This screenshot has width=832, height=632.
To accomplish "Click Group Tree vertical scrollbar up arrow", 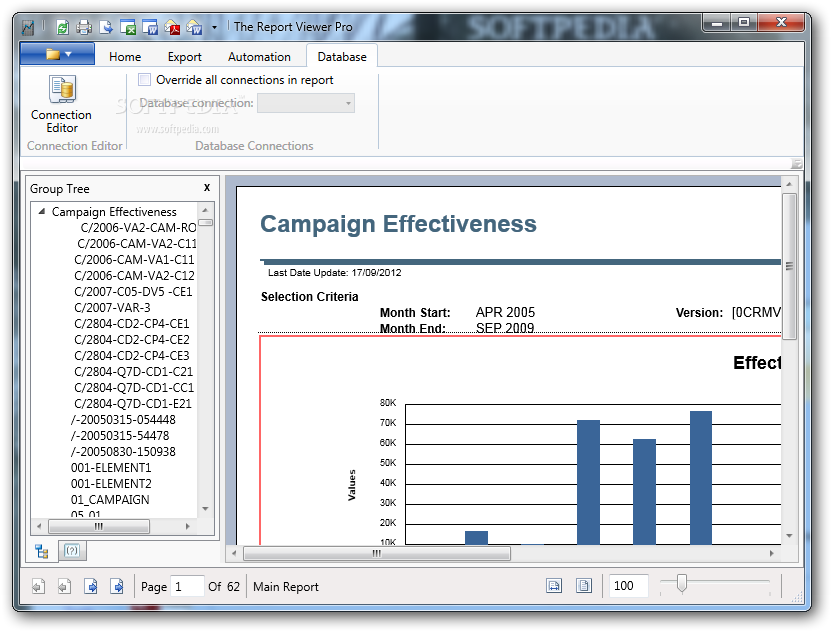I will [205, 210].
